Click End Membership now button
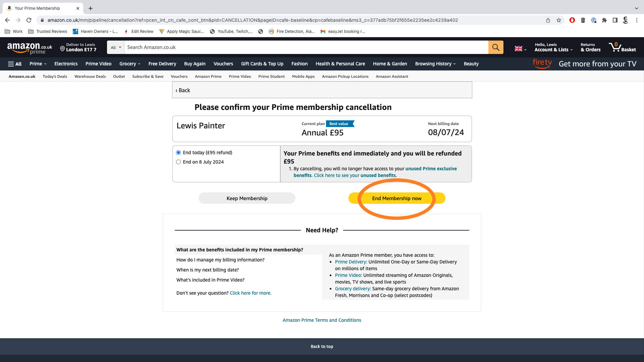Image resolution: width=644 pixels, height=362 pixels. click(x=397, y=198)
